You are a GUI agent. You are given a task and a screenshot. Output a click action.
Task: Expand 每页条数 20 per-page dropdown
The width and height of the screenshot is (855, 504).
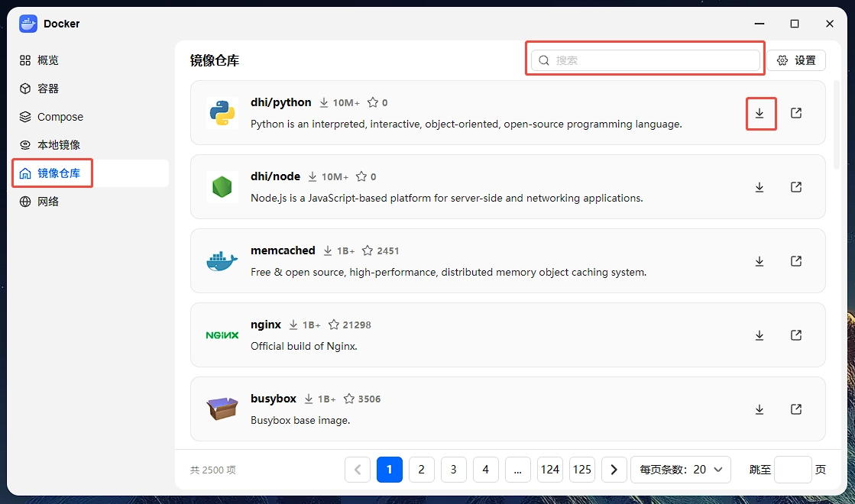[x=681, y=470]
